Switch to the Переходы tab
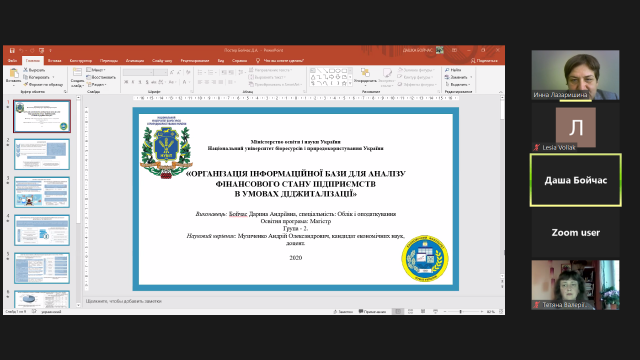 tap(109, 60)
